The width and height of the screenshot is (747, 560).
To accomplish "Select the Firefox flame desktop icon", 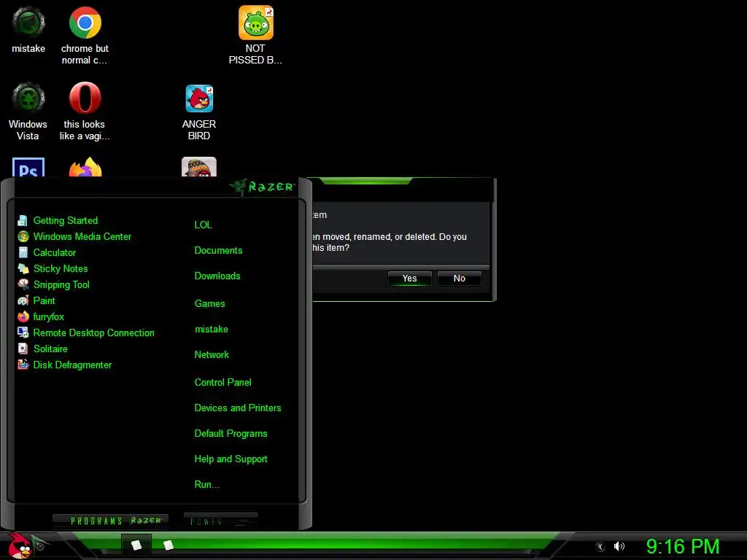I will (x=85, y=167).
